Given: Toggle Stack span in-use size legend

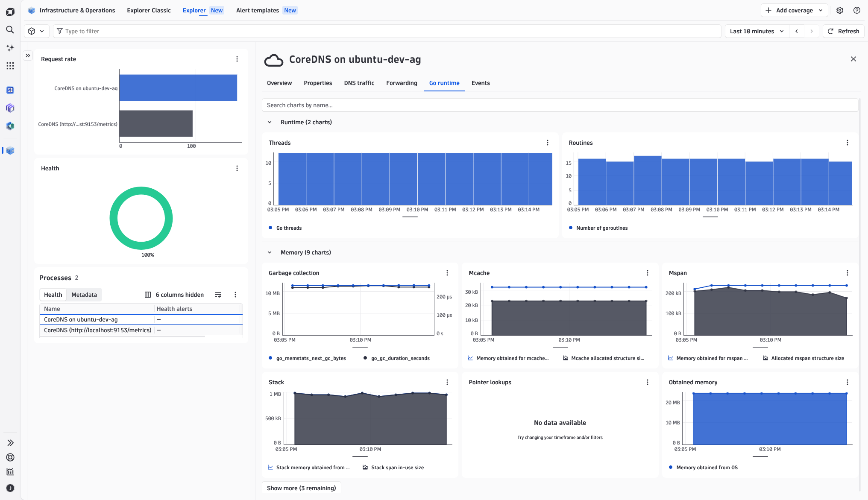Looking at the screenshot, I should [x=393, y=468].
